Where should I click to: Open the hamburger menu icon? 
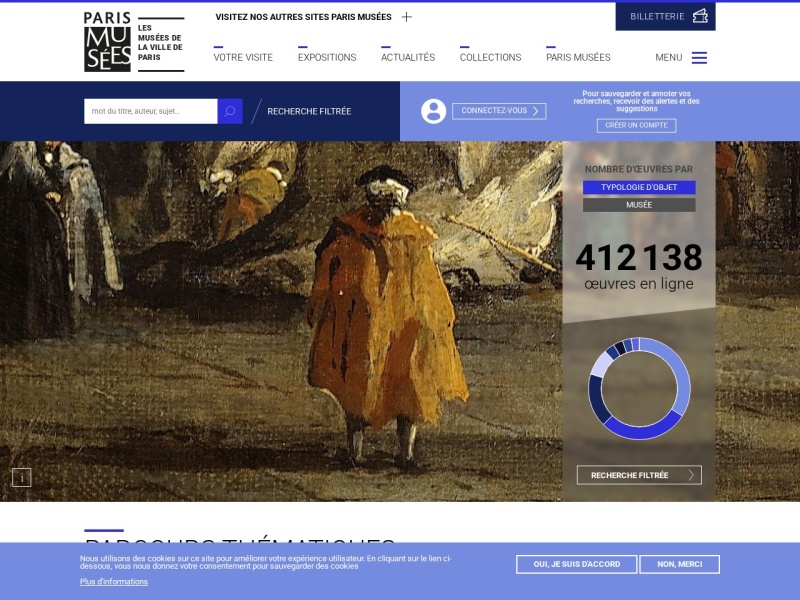[x=699, y=58]
